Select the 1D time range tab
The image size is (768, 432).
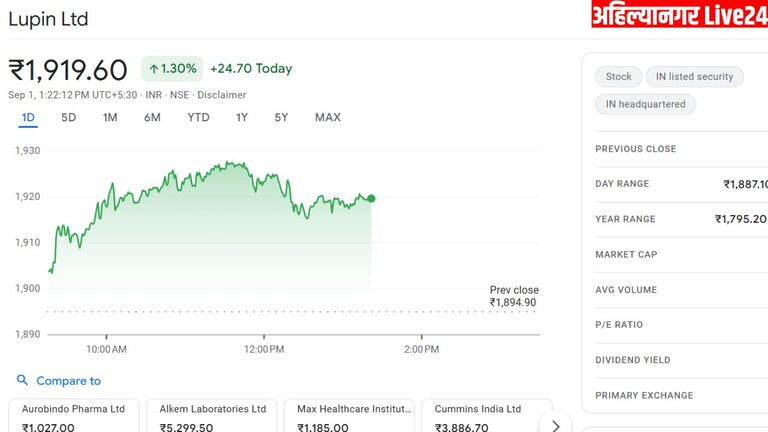pyautogui.click(x=28, y=117)
